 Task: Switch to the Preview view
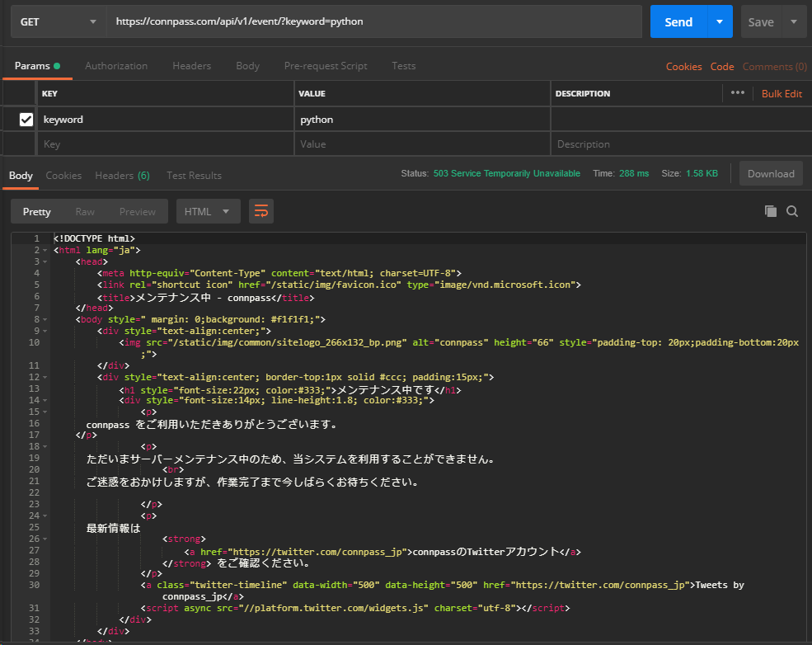137,211
